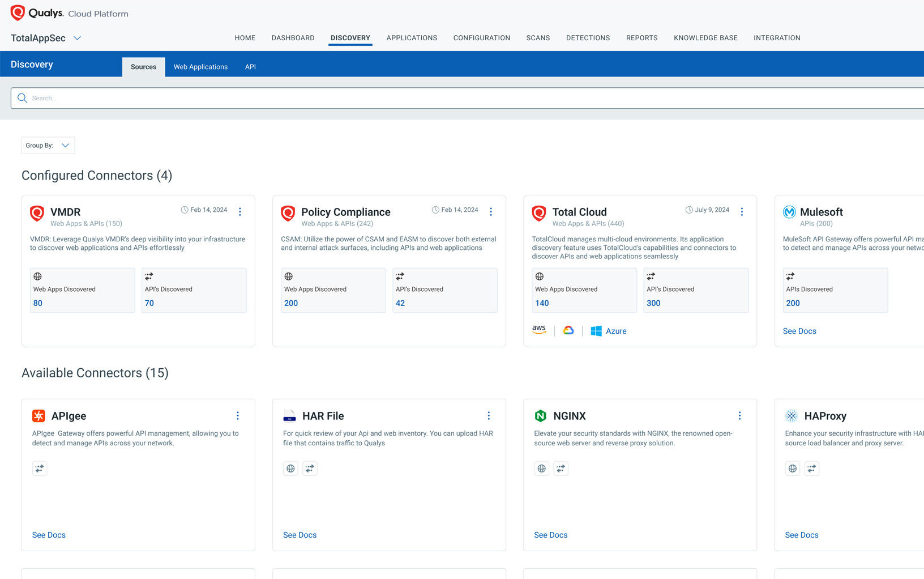Click the HAR File web apps globe icon
The image size is (924, 579).
coord(290,469)
